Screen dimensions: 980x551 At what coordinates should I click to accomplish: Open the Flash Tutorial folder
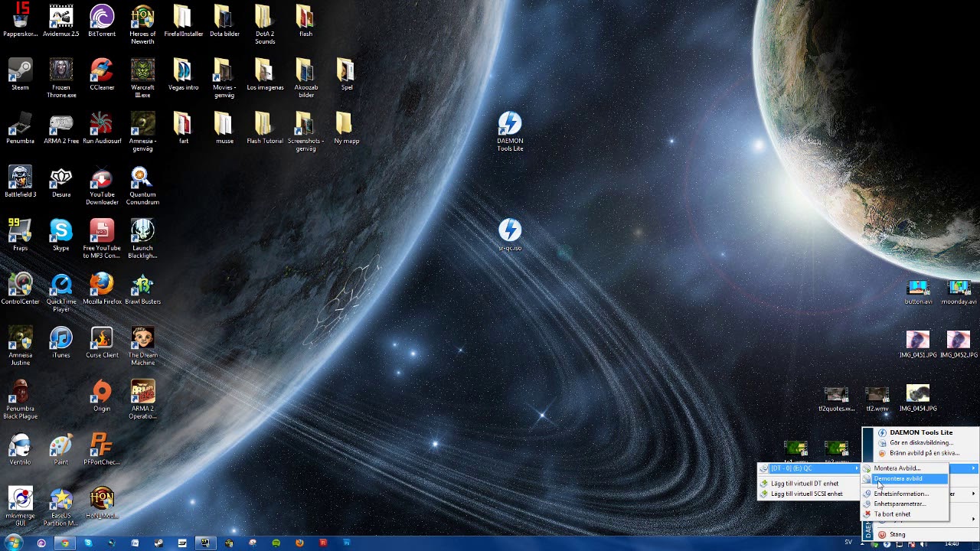265,128
